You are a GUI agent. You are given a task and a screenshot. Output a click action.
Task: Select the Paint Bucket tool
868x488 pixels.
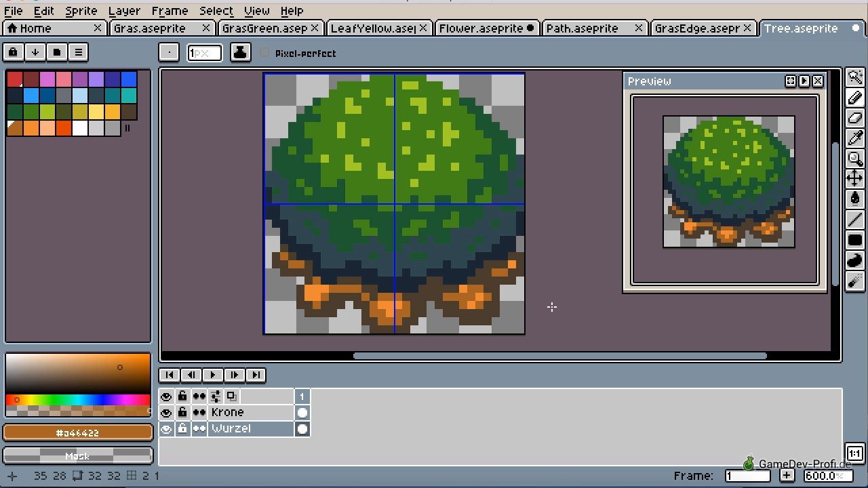(854, 199)
